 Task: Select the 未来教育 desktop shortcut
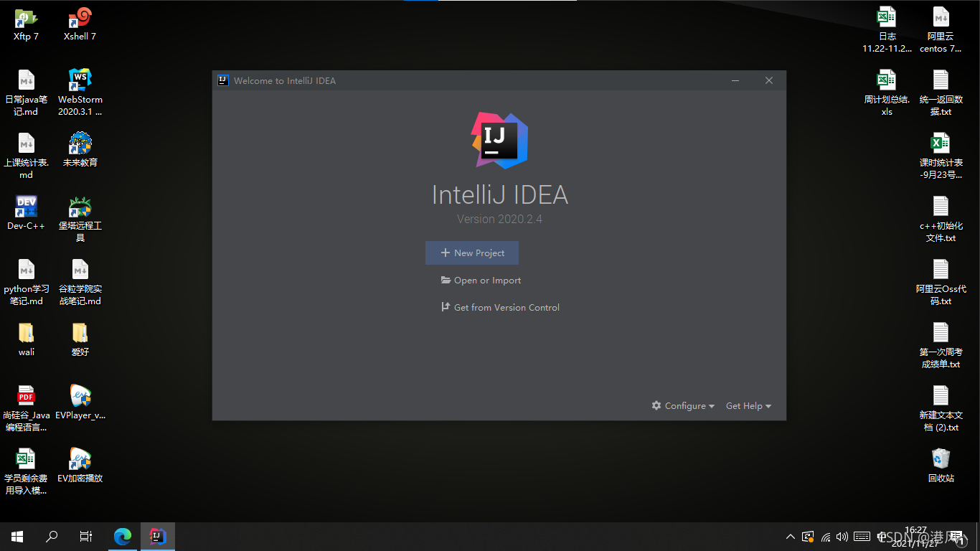tap(80, 149)
